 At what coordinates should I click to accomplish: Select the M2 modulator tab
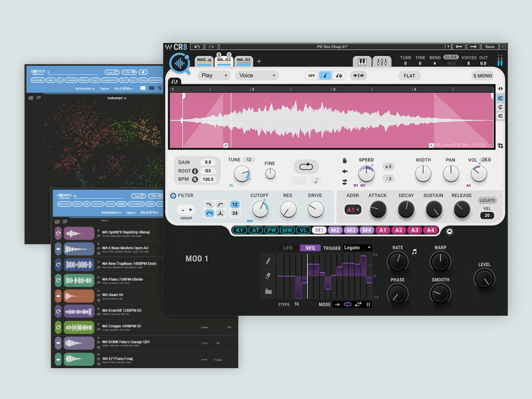click(x=335, y=230)
